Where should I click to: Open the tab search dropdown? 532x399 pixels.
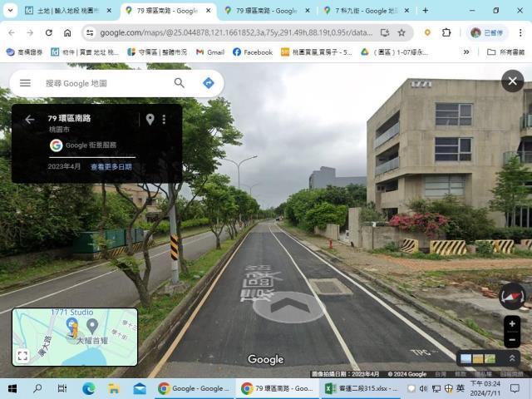click(10, 11)
